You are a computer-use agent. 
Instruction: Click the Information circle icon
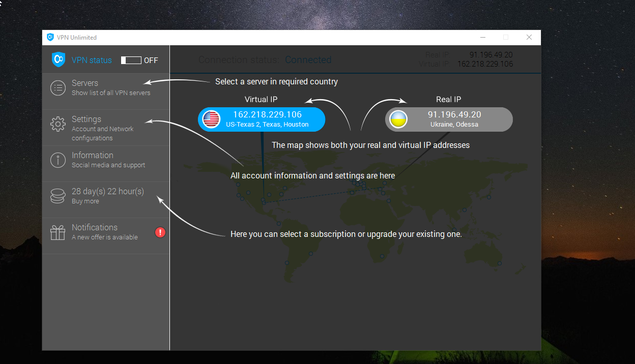58,160
